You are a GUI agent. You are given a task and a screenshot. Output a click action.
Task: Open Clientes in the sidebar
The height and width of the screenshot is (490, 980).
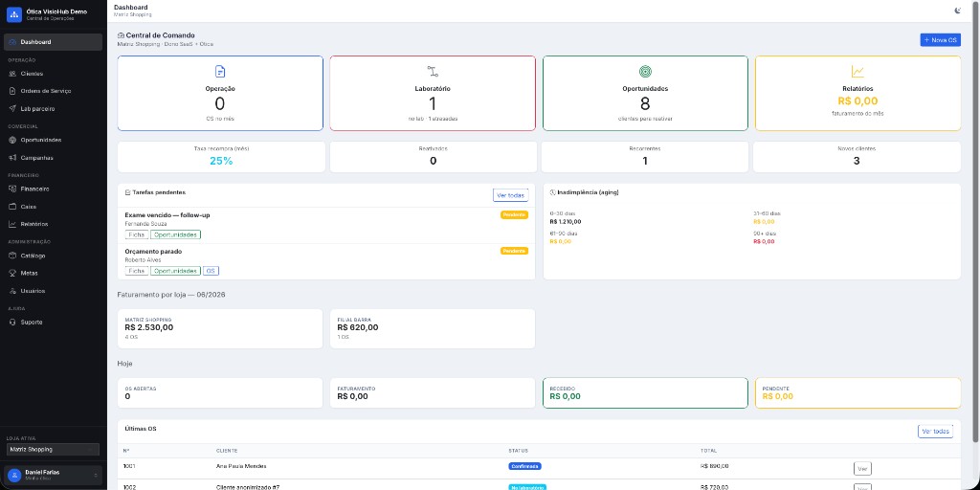tap(54, 74)
